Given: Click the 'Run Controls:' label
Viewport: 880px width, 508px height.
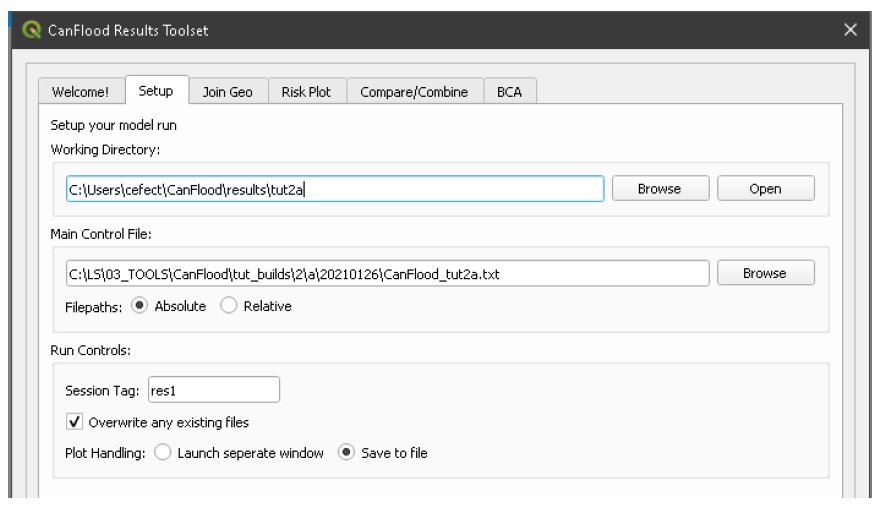Looking at the screenshot, I should coord(90,350).
